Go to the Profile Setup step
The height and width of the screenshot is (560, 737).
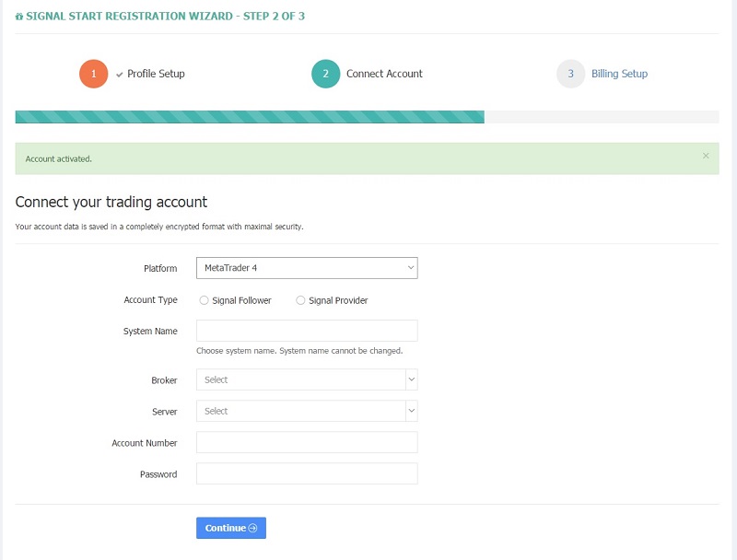(x=156, y=74)
